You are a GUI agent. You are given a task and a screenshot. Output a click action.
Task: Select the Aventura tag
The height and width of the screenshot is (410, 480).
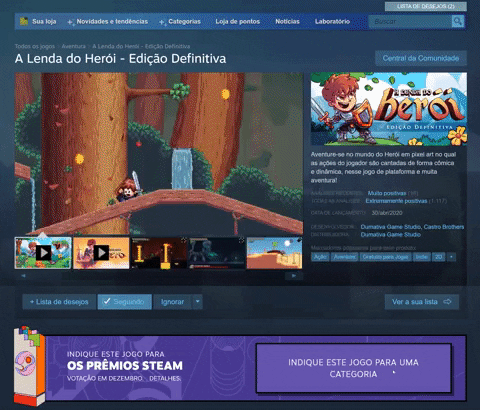pyautogui.click(x=345, y=257)
